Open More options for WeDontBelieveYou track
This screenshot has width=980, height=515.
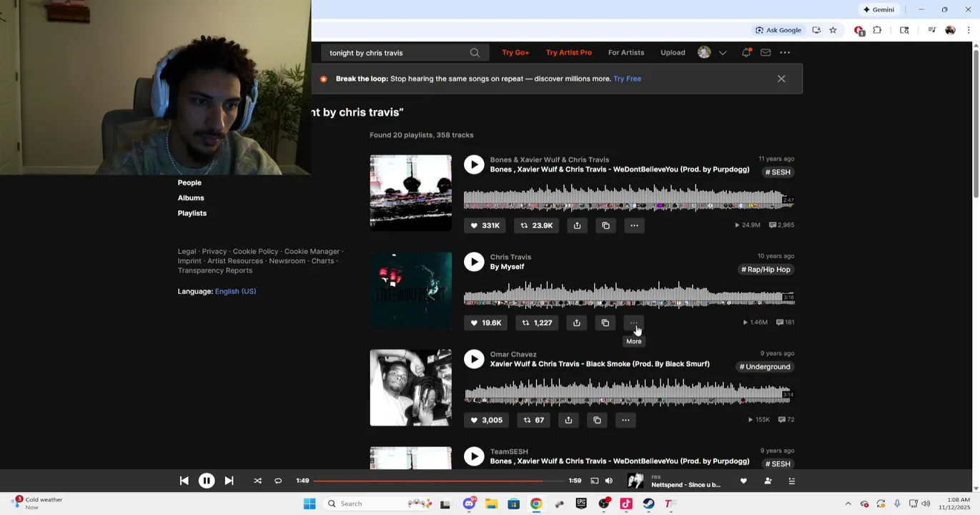point(634,225)
